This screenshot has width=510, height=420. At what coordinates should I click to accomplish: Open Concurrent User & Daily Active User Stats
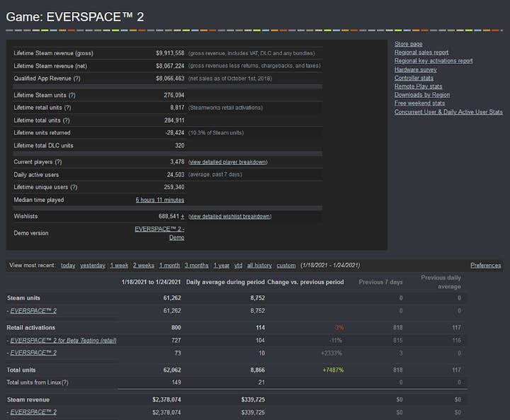448,112
